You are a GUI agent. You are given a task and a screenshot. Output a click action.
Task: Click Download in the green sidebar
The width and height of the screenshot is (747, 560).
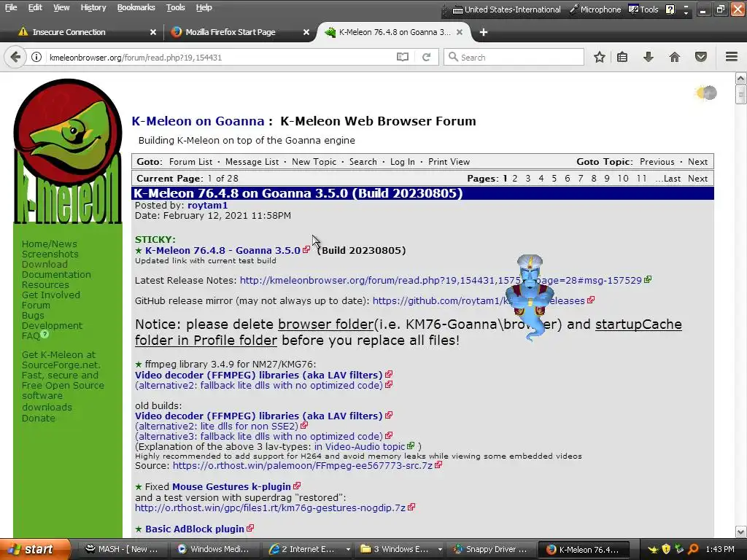[x=44, y=264]
